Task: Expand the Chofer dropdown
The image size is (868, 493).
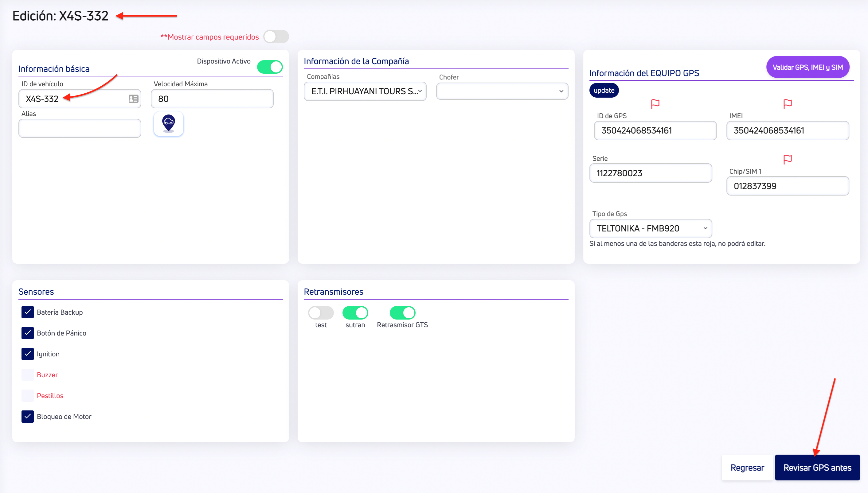Action: 502,91
